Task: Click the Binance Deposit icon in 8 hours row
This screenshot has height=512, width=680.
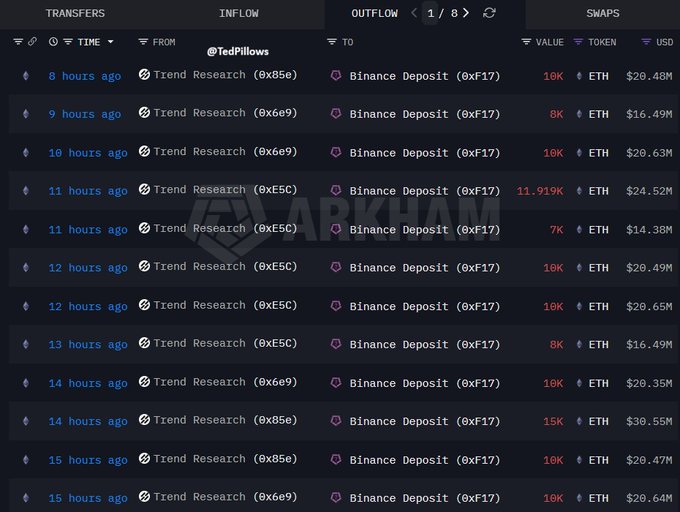Action: pyautogui.click(x=336, y=75)
